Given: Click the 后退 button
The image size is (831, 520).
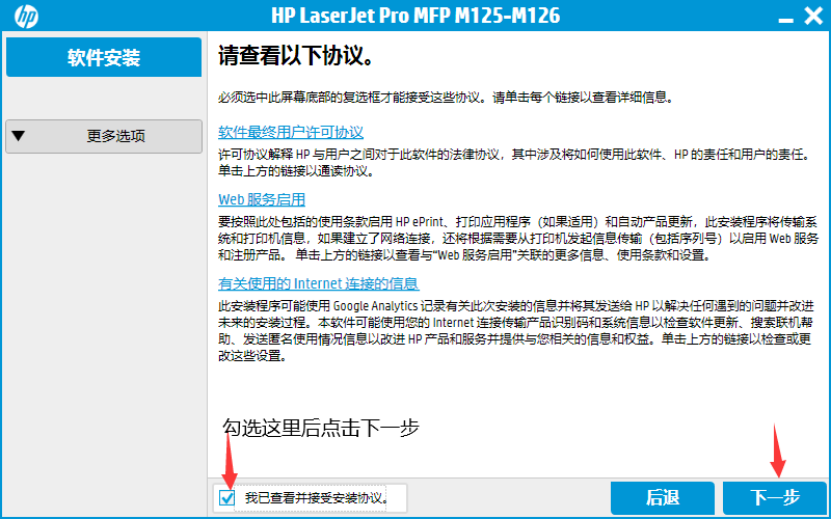Looking at the screenshot, I should (x=662, y=498).
